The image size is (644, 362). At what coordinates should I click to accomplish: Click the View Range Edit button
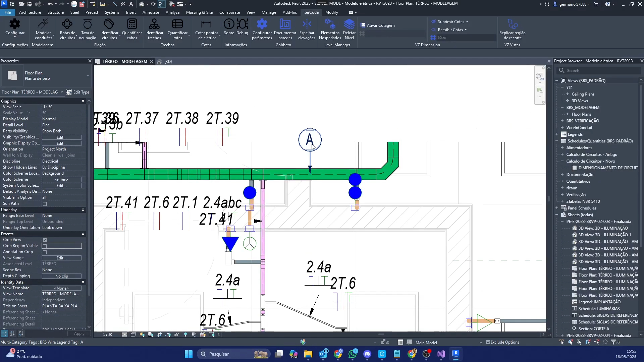61,258
